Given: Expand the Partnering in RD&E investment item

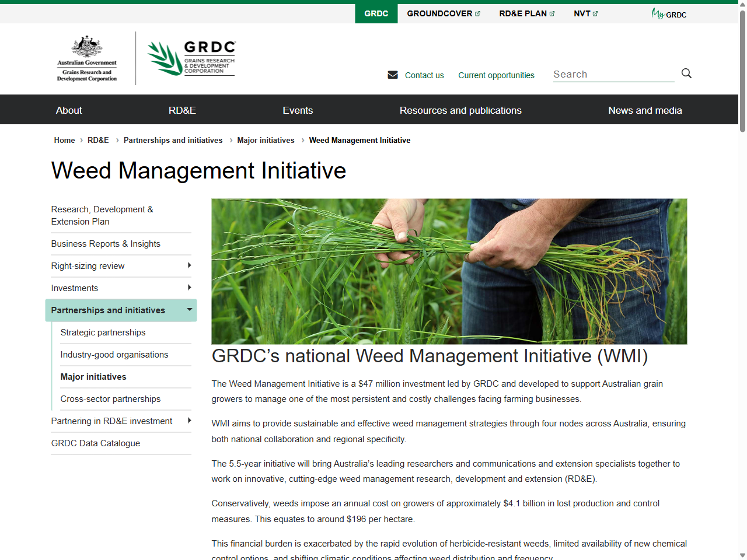Looking at the screenshot, I should click(189, 421).
